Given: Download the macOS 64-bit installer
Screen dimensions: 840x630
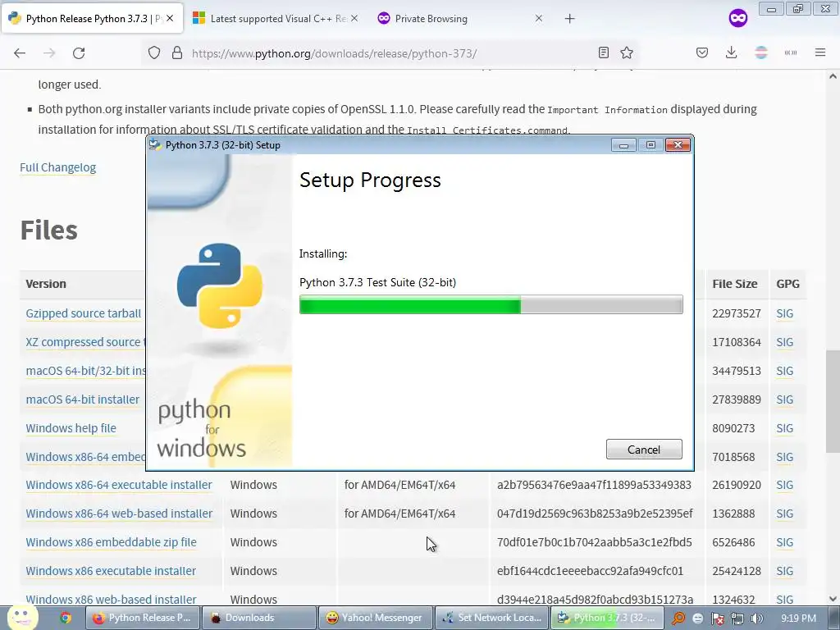Looking at the screenshot, I should click(x=83, y=399).
